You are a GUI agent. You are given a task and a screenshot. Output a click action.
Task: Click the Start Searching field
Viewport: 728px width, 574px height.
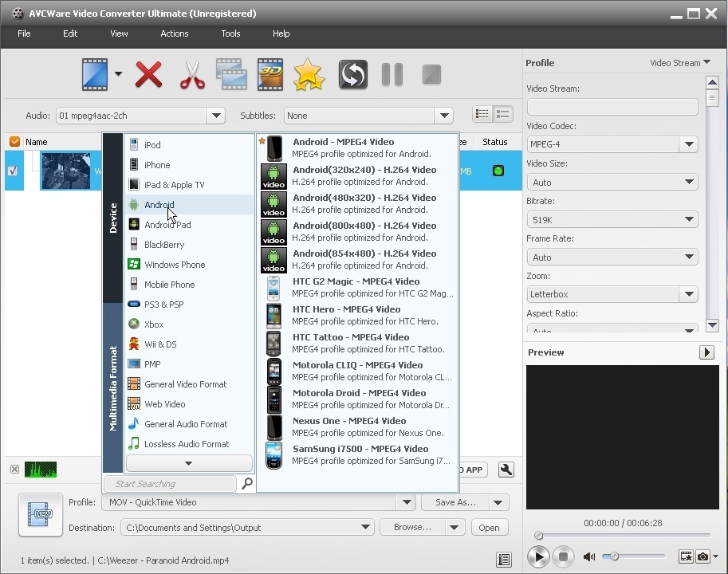[x=169, y=483]
